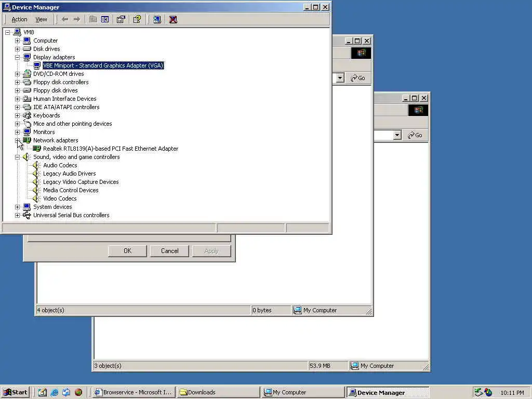Select Realtek RTL8139(A)-based PCI Fast Ethernet Adapter
Image resolution: width=532 pixels, height=399 pixels.
(111, 149)
